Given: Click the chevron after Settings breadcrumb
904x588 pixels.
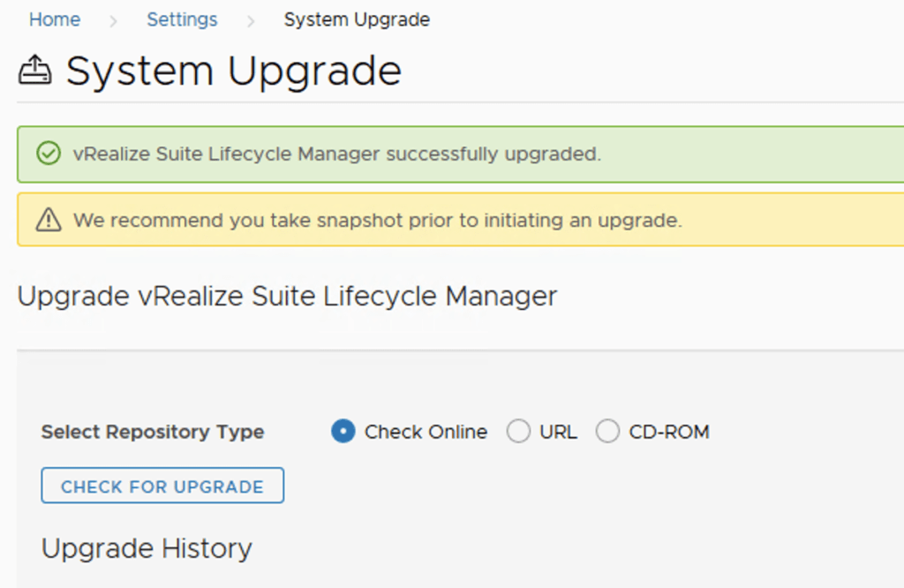Looking at the screenshot, I should pyautogui.click(x=251, y=20).
